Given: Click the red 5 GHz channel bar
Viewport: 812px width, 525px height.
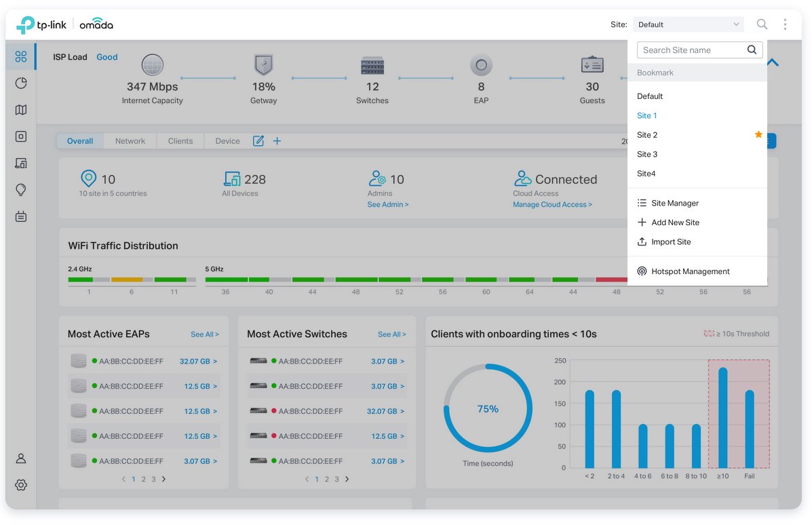Looking at the screenshot, I should [x=611, y=279].
